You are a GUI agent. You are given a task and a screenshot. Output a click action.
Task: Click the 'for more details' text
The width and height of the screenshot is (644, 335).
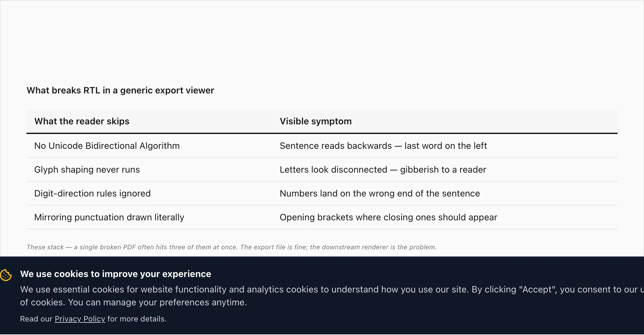[x=137, y=319]
